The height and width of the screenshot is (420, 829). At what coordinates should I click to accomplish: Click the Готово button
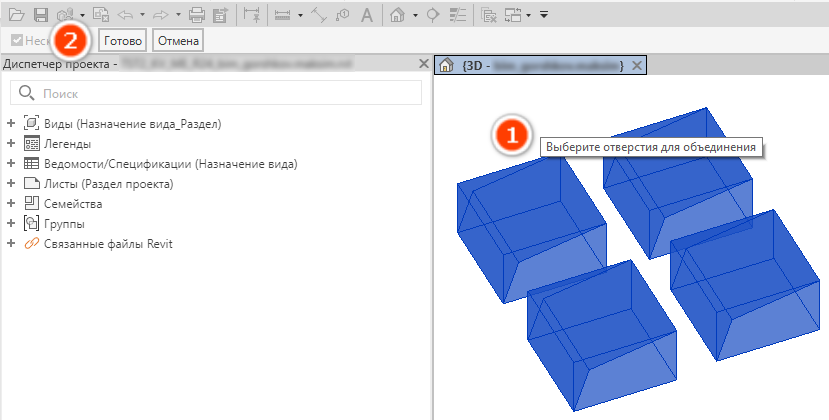pyautogui.click(x=123, y=41)
